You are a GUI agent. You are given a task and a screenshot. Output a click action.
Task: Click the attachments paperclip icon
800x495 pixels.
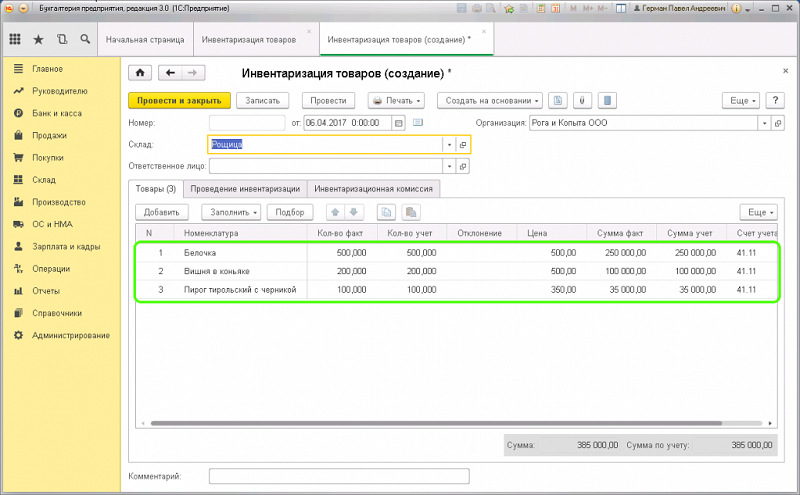[582, 101]
